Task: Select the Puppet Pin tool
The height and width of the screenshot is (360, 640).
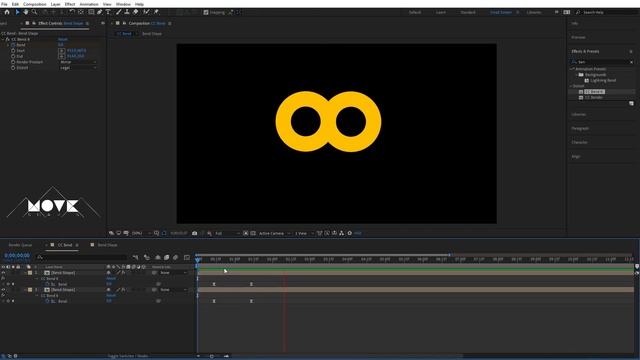Action: [x=156, y=12]
